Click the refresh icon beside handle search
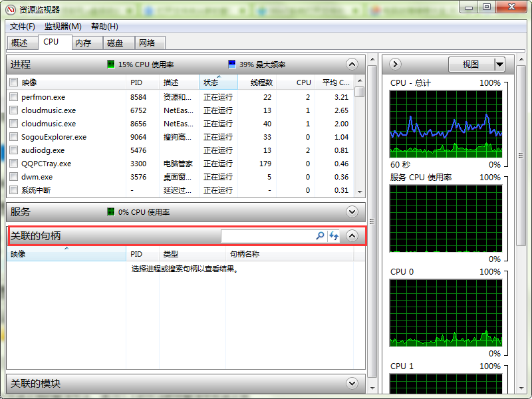The width and height of the screenshot is (532, 399). click(334, 236)
